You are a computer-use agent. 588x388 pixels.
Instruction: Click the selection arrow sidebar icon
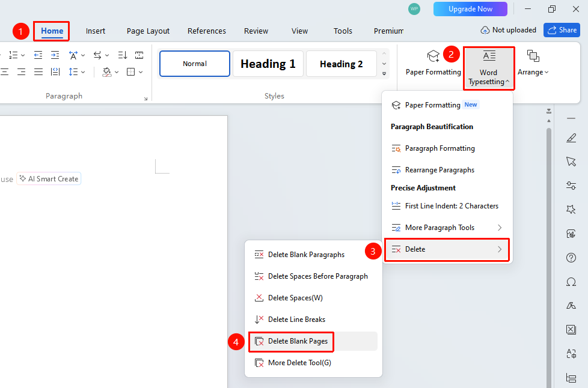pos(571,162)
